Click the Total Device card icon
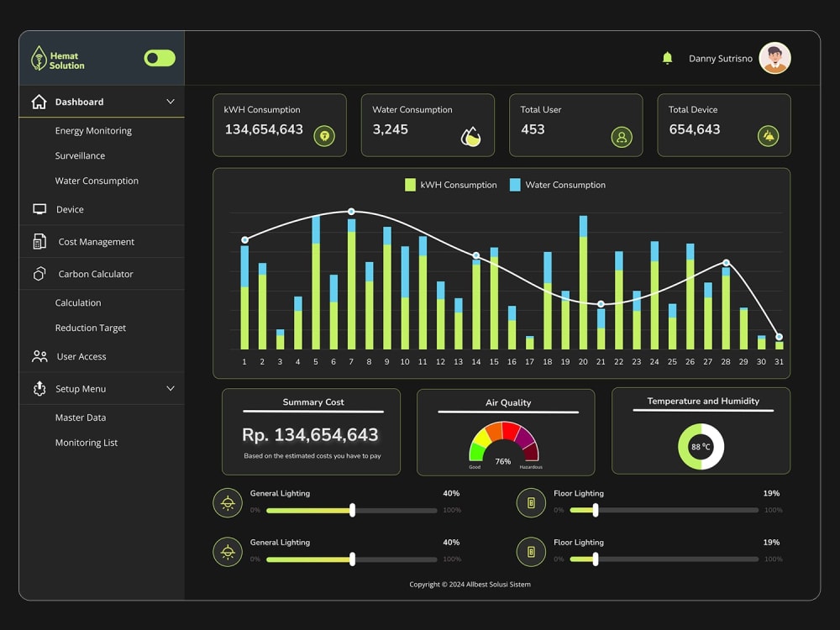 pyautogui.click(x=769, y=136)
